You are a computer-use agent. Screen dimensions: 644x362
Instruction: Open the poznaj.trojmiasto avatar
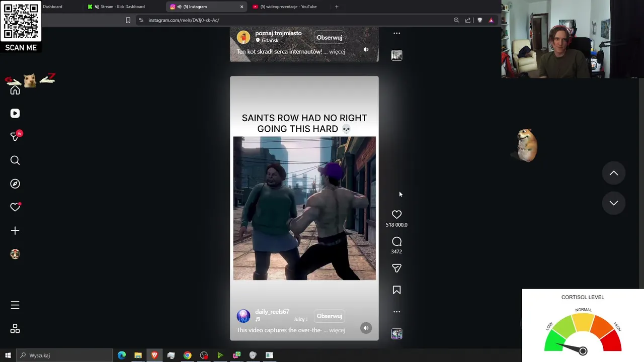point(244,37)
